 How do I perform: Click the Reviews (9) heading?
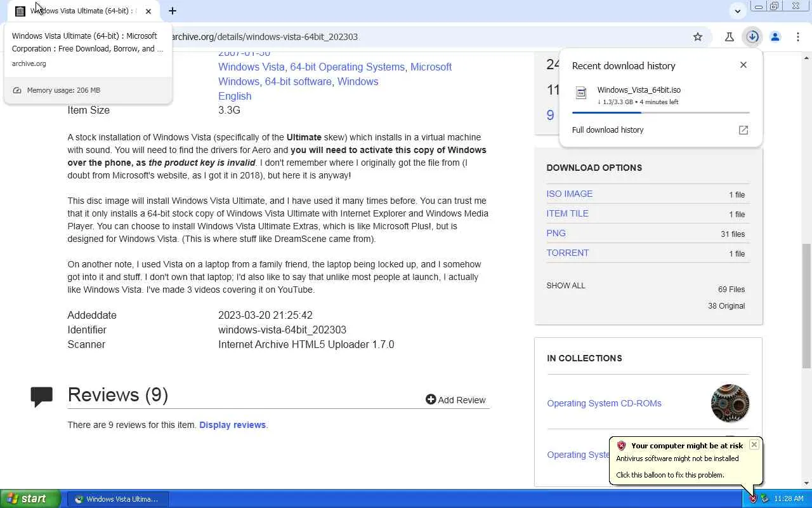tap(118, 395)
